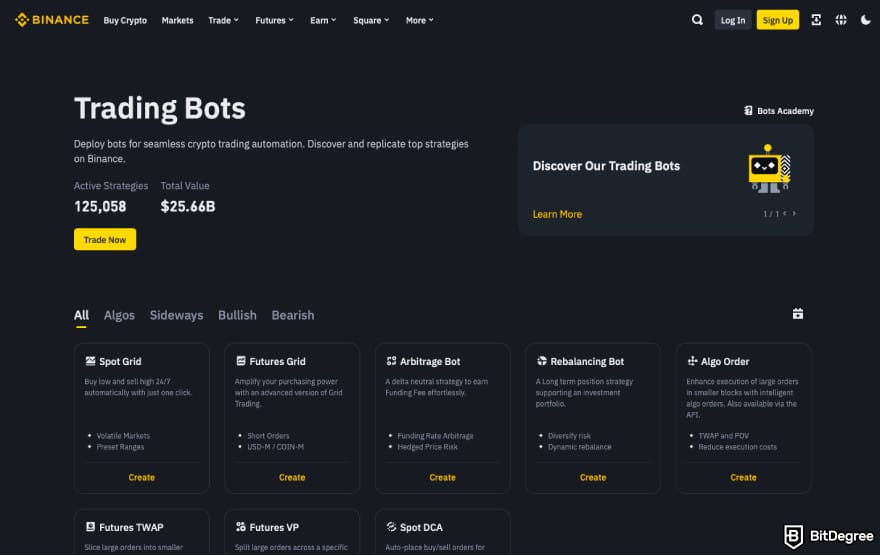Create a Futures Grid bot
880x556 pixels.
point(292,477)
